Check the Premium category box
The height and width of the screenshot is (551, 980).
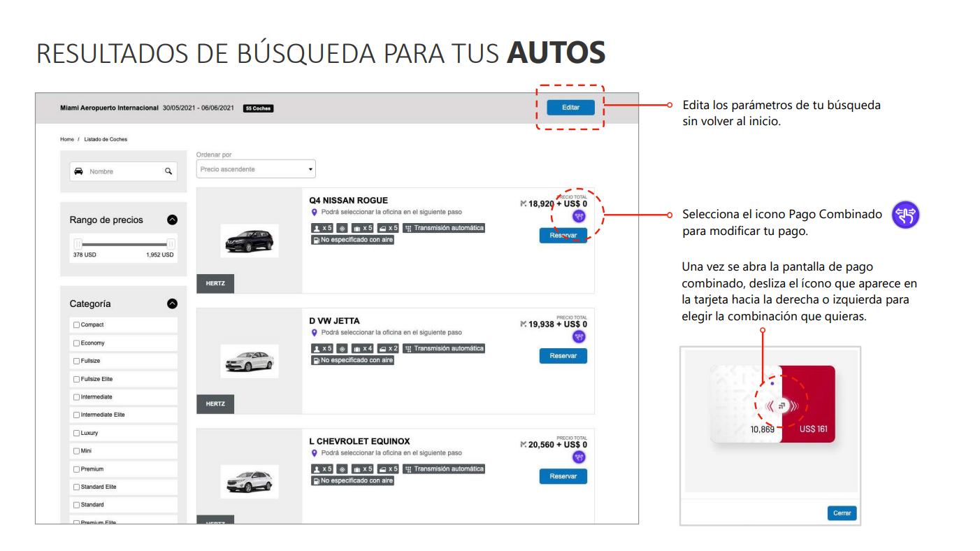tap(76, 469)
